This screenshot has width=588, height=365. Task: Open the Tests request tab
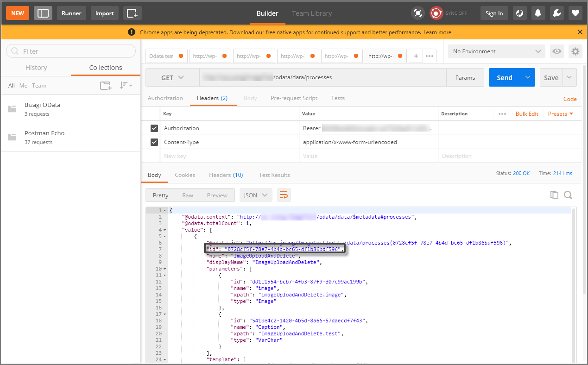click(x=338, y=98)
